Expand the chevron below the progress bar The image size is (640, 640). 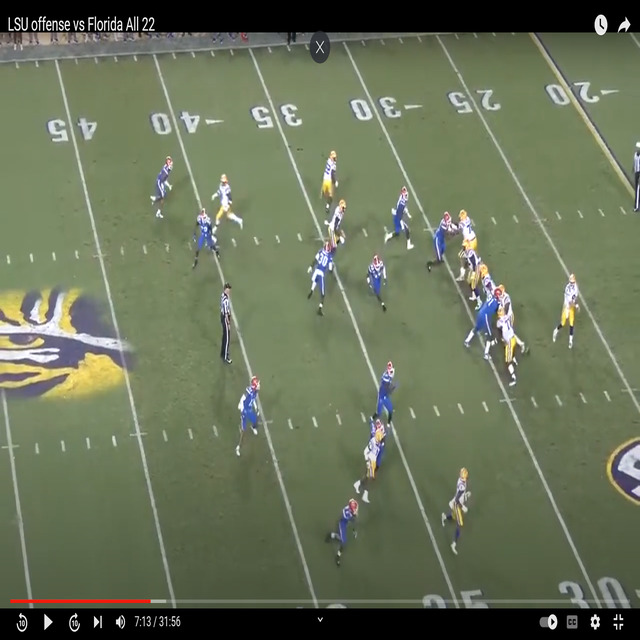tap(321, 619)
